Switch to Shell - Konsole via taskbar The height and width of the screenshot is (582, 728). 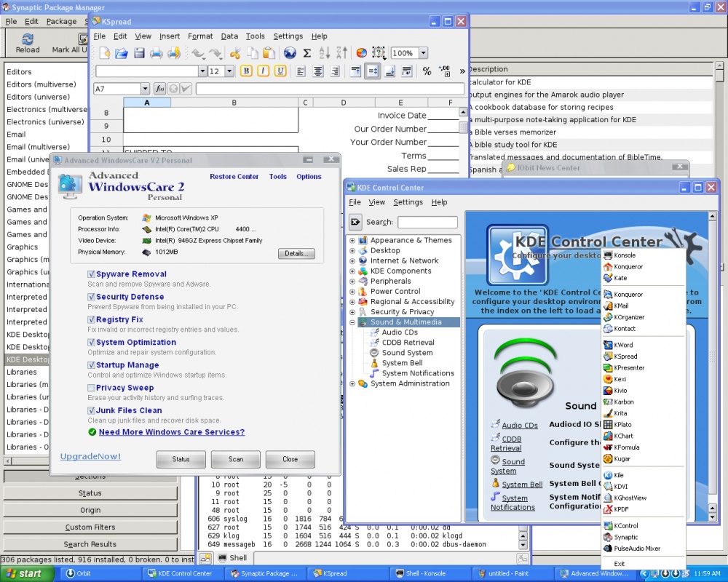pyautogui.click(x=430, y=573)
